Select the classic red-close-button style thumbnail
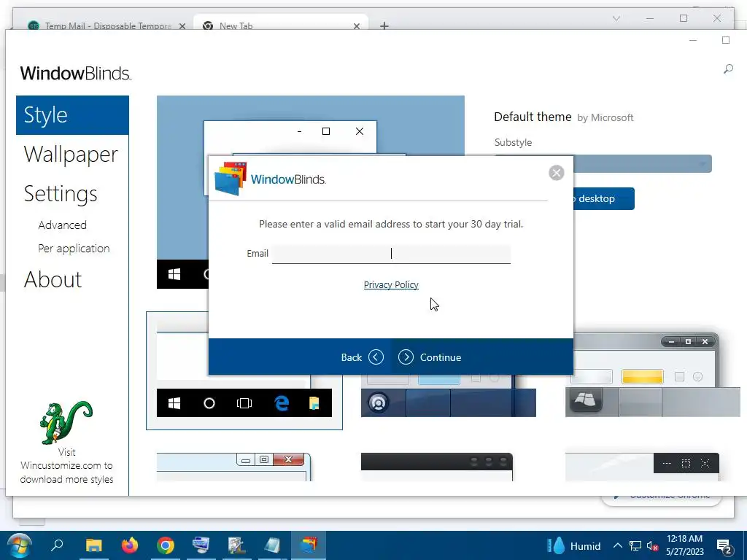747x560 pixels. pyautogui.click(x=234, y=467)
